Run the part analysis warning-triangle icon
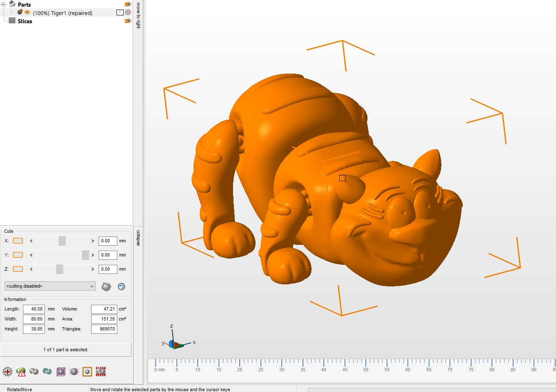Screen dimensions: 556x392 21,372
